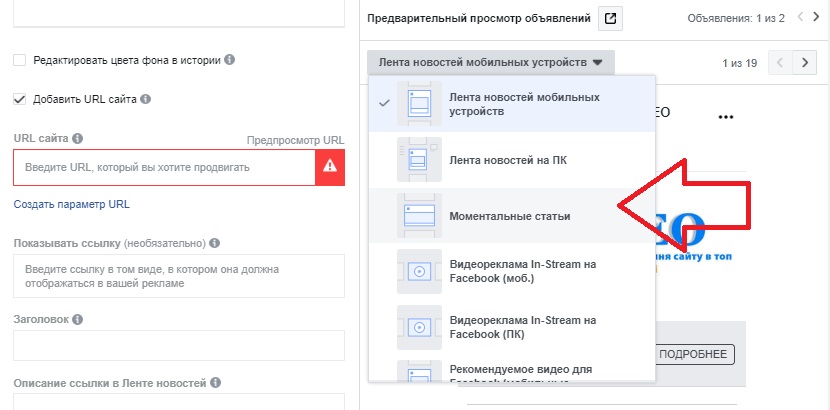Focus the 'URL сайта' input field
The width and height of the screenshot is (830, 410).
click(x=164, y=167)
